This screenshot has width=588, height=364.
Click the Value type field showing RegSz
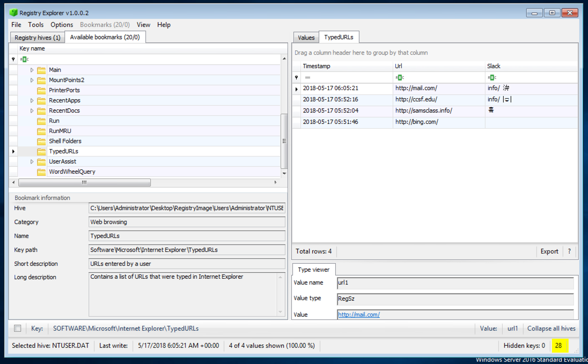click(455, 299)
